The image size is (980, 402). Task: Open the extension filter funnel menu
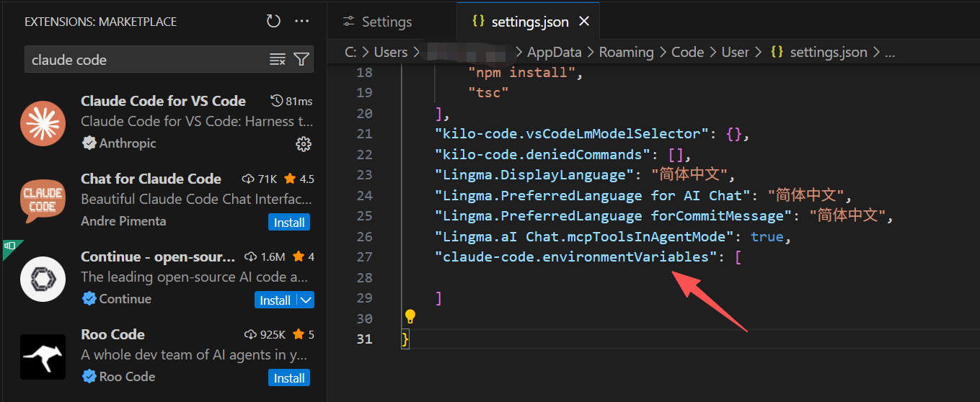coord(301,60)
